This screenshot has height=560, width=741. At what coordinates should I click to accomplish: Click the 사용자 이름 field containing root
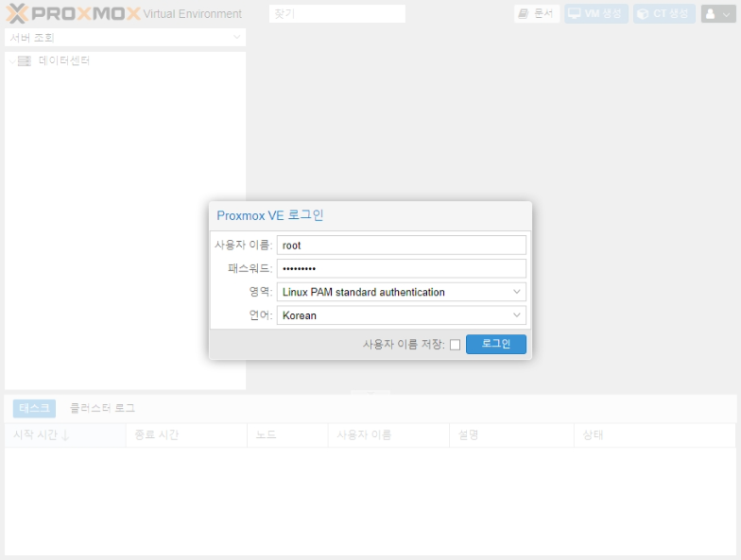coord(401,246)
